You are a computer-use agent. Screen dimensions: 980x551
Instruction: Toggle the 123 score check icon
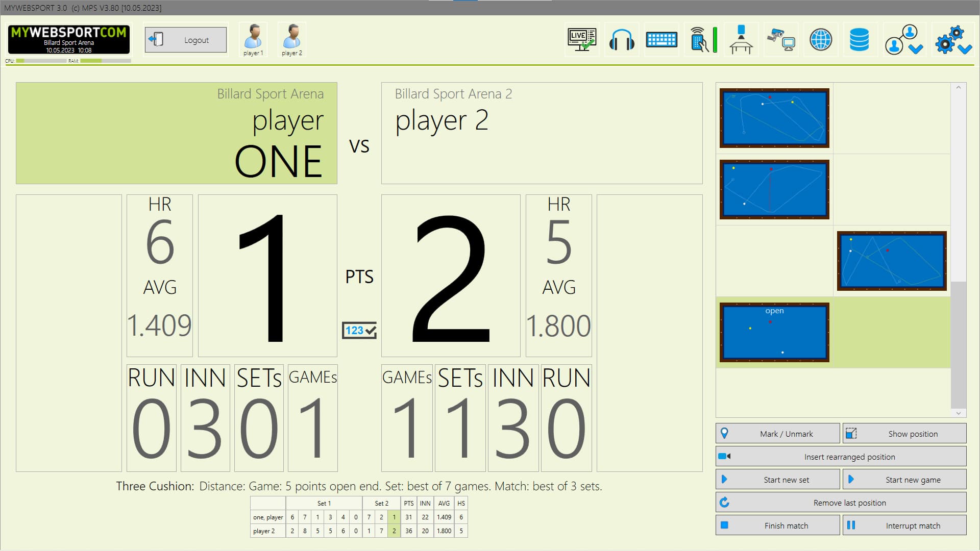pyautogui.click(x=359, y=331)
